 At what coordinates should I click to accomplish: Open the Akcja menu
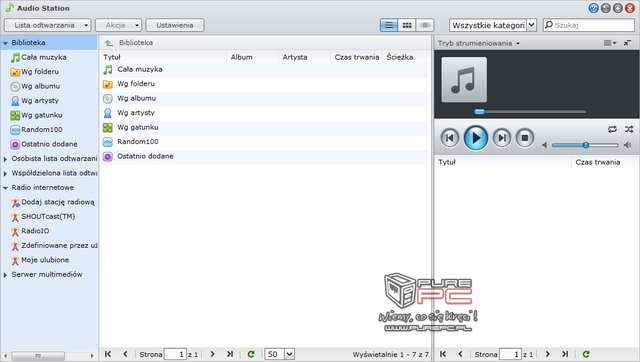tap(118, 25)
